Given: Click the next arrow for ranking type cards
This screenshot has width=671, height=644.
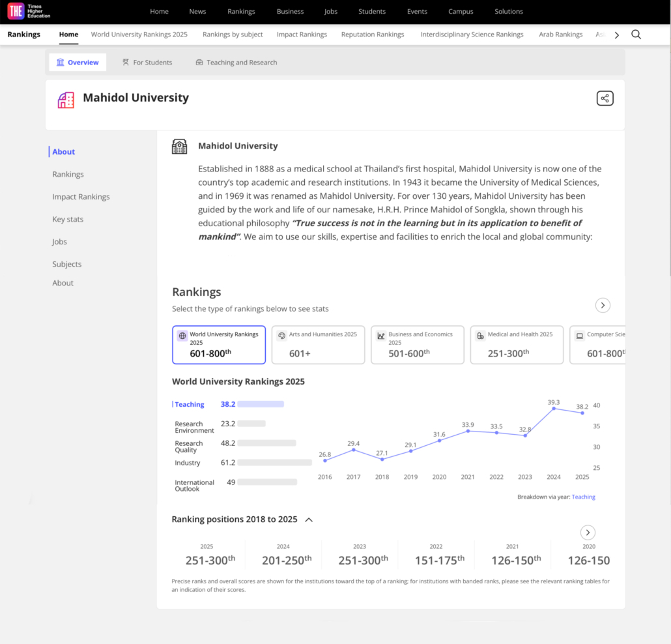Looking at the screenshot, I should 603,305.
